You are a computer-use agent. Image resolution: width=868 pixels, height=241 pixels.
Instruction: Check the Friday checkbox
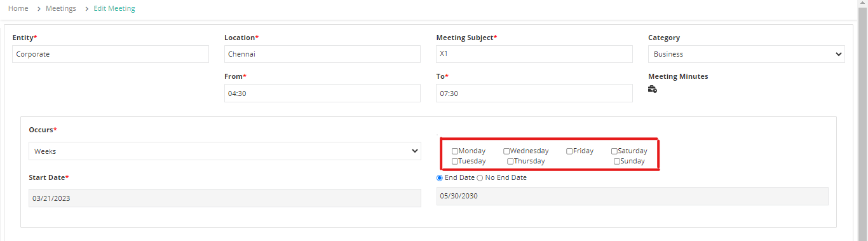point(569,151)
